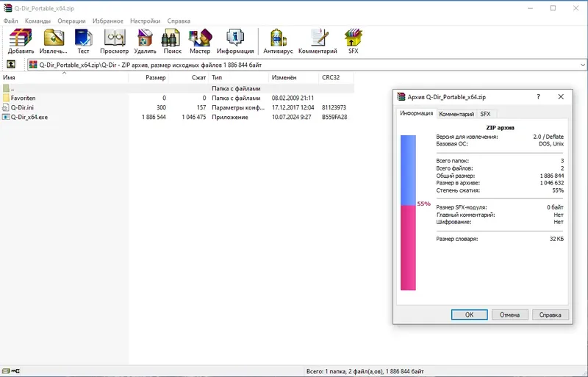Go up one folder level arrow
Screen dimensions: 588x377
click(x=11, y=65)
